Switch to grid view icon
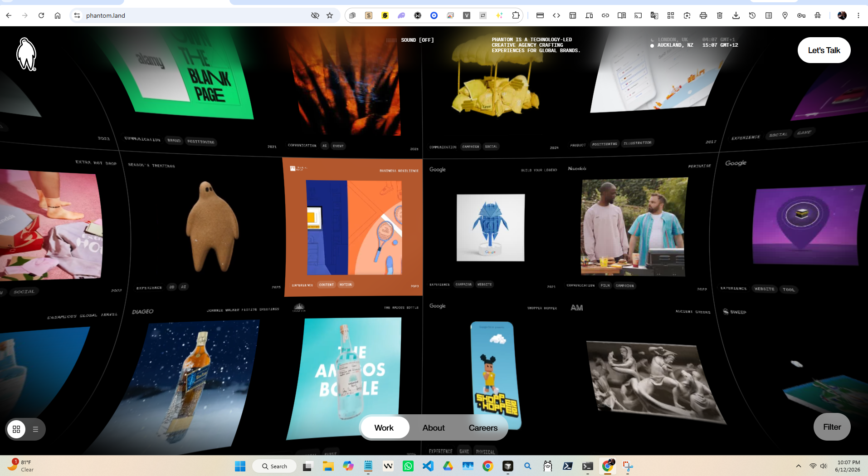The height and width of the screenshot is (476, 868). click(16, 429)
